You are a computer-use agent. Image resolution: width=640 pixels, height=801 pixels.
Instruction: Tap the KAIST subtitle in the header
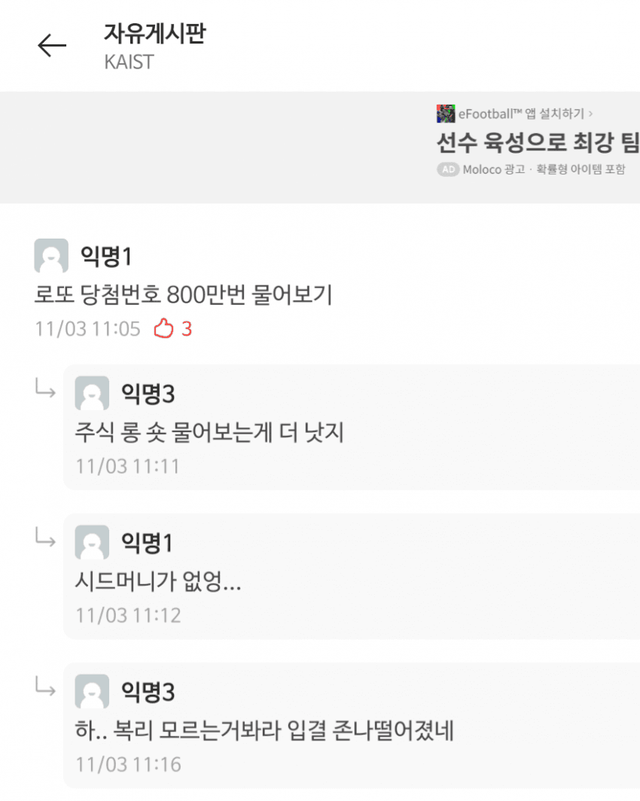pyautogui.click(x=129, y=61)
